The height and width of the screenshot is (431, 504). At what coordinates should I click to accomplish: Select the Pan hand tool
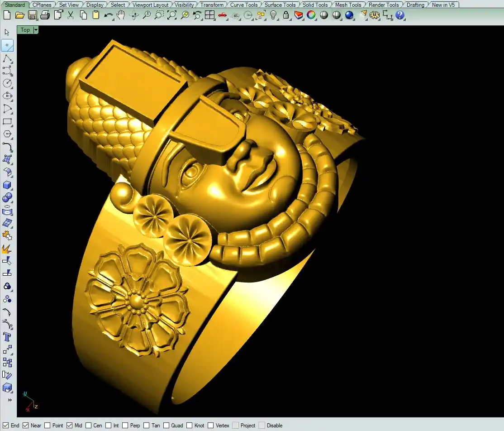click(x=120, y=15)
